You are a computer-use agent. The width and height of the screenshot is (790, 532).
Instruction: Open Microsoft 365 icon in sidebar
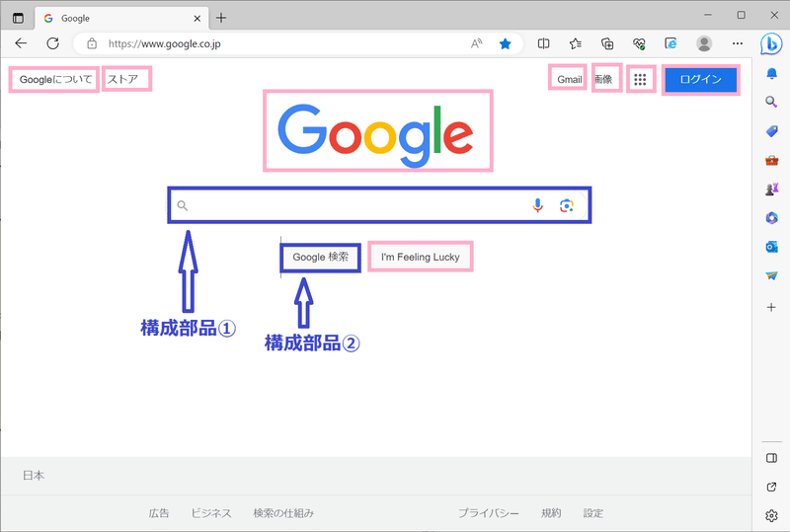tap(771, 217)
